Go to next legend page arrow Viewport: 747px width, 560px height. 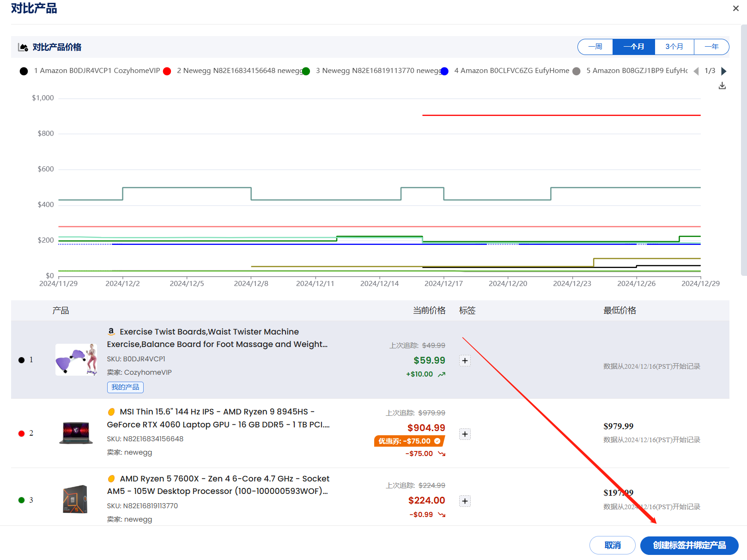(x=724, y=71)
